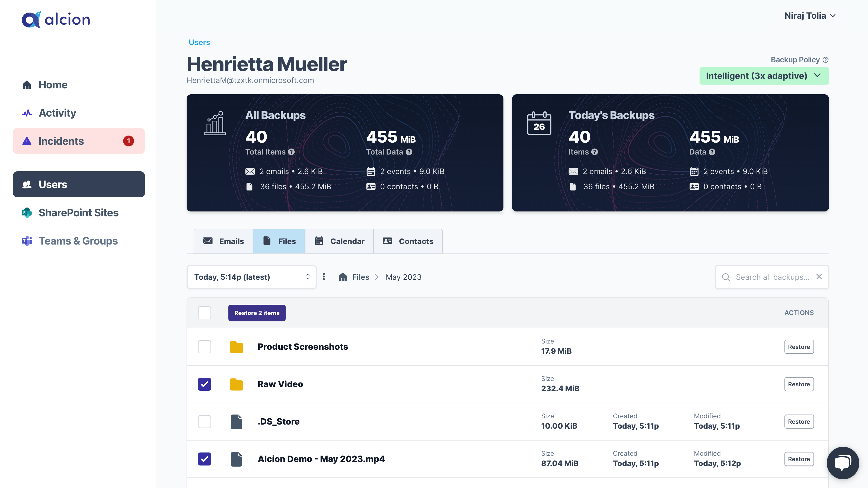The image size is (868, 488).
Task: Toggle checkbox for Raw Video folder
Action: [x=205, y=384]
